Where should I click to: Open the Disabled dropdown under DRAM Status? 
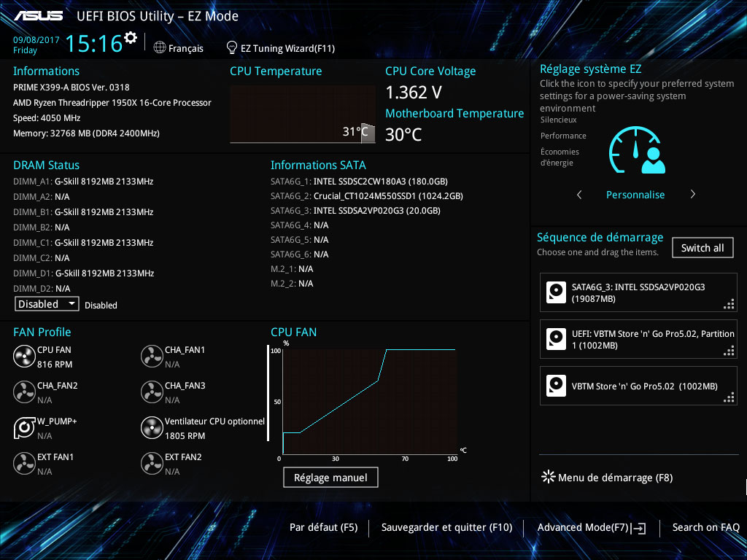point(47,304)
